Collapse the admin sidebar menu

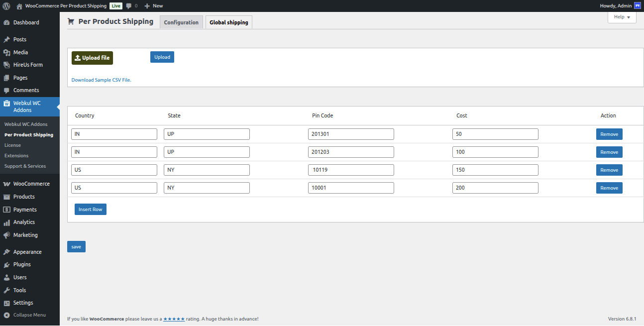click(x=7, y=315)
